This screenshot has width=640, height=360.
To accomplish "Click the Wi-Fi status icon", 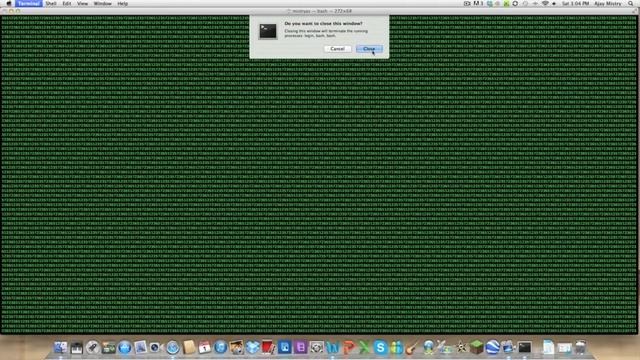I will tap(545, 3).
